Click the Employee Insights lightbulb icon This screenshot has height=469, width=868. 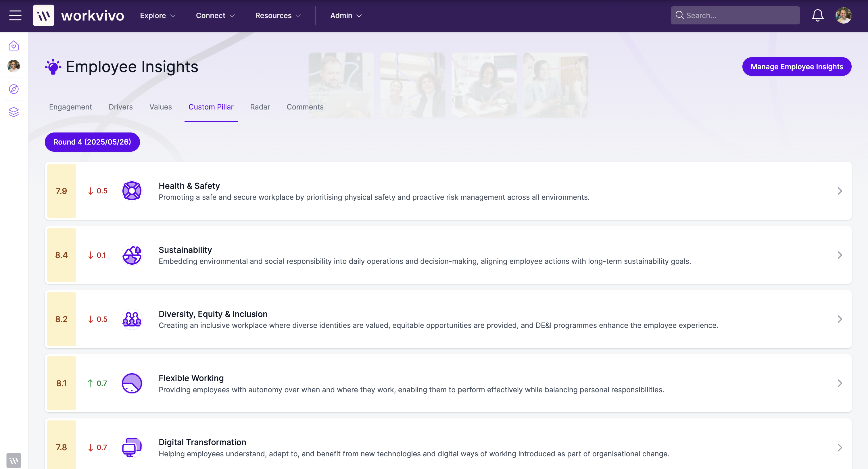point(53,67)
